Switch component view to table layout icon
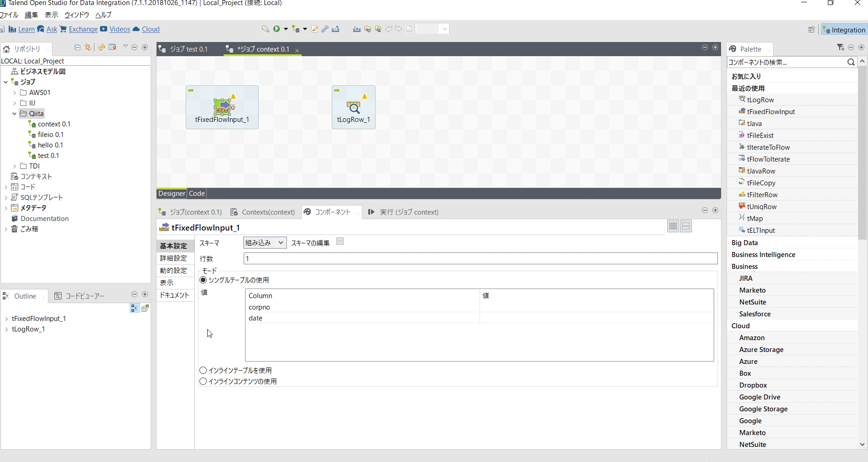The width and height of the screenshot is (868, 462). click(673, 226)
